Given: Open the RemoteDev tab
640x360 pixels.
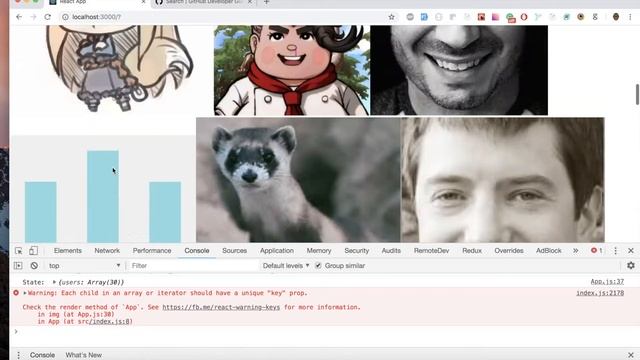Looking at the screenshot, I should point(431,251).
